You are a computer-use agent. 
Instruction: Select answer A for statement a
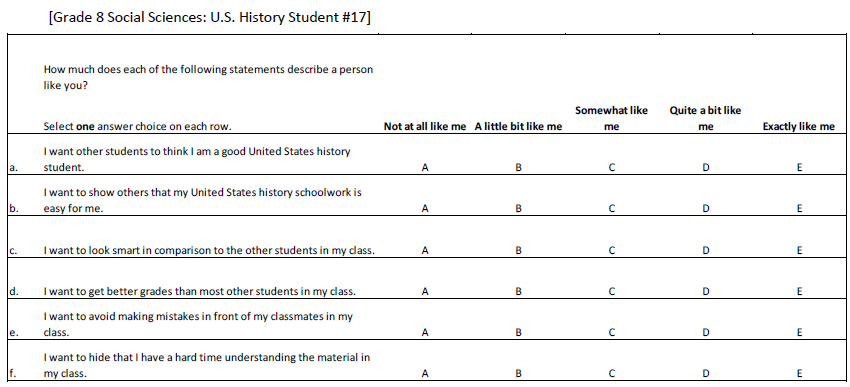pos(425,167)
